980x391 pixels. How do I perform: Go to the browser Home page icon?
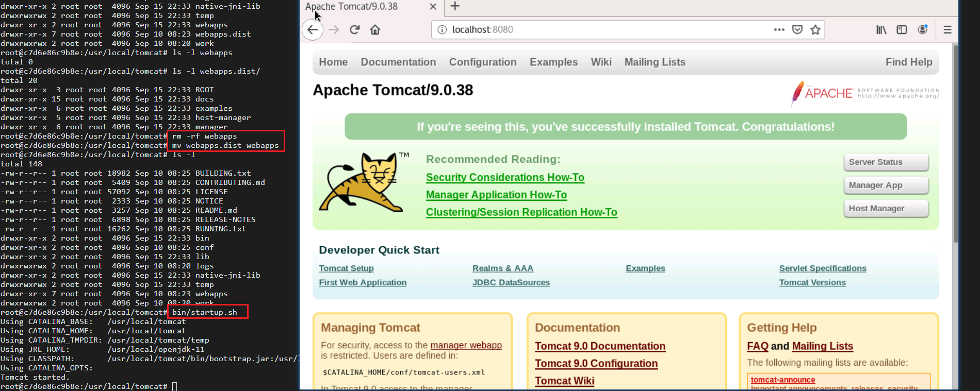(375, 30)
